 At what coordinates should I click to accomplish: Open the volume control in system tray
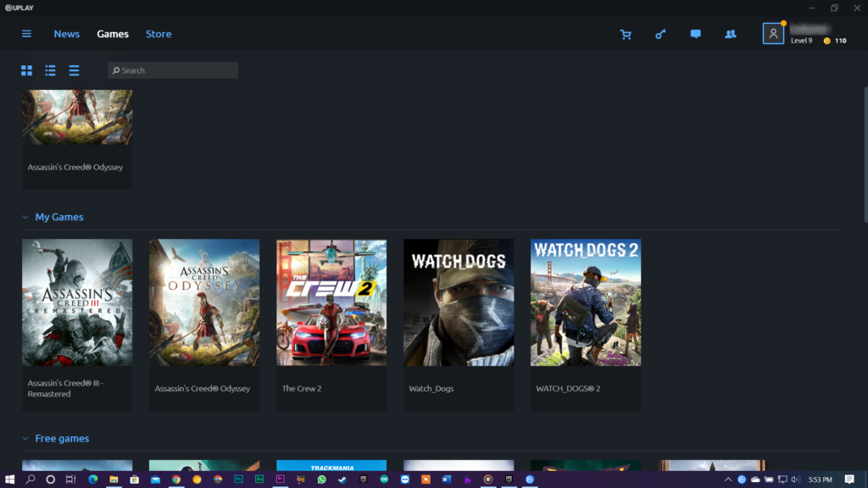coord(796,480)
